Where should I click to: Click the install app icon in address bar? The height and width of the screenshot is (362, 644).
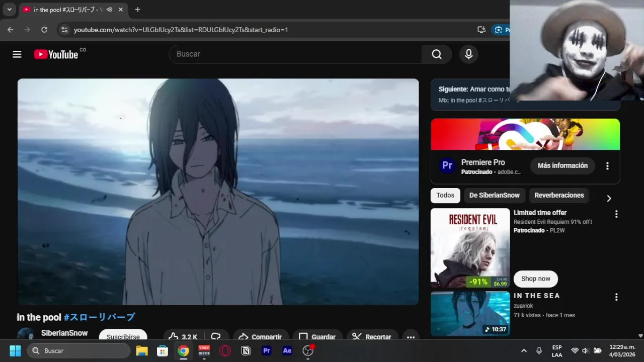point(481,30)
